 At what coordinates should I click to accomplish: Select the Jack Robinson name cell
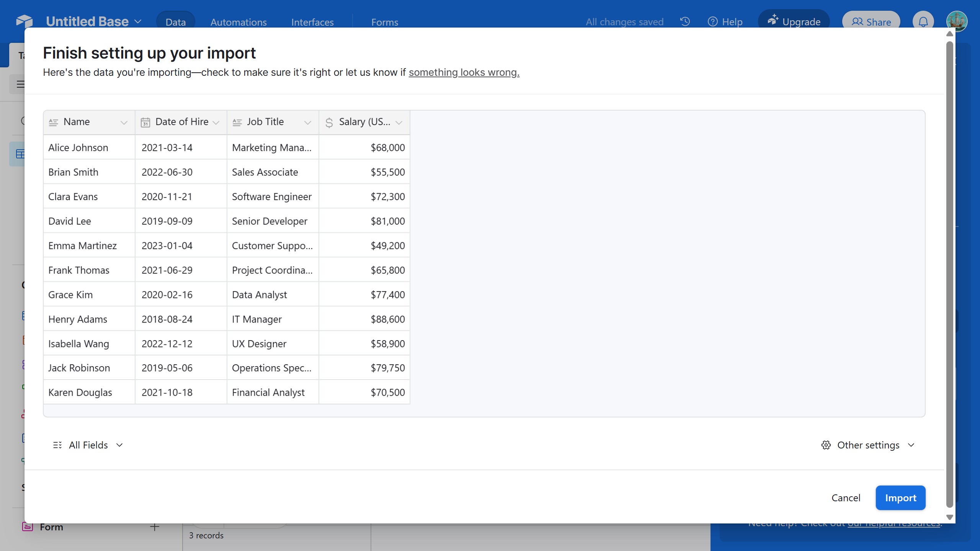[89, 368]
